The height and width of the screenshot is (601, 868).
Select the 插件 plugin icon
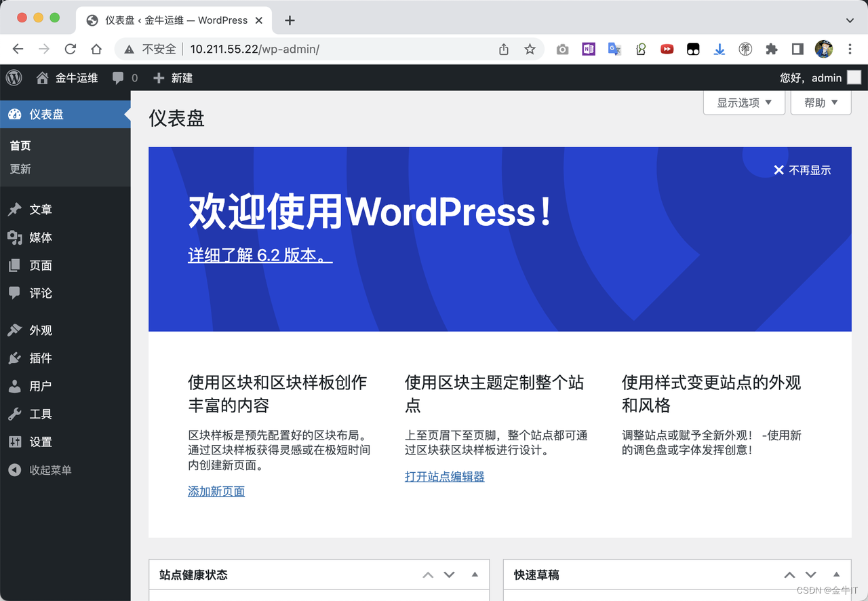15,358
